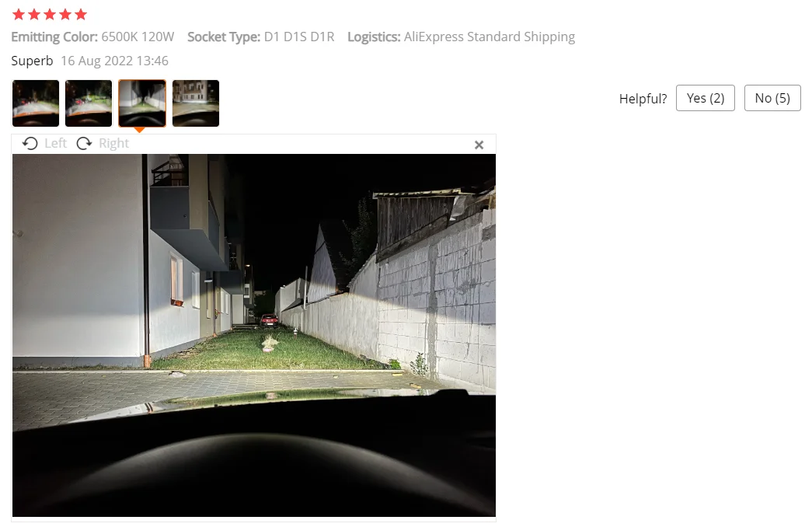Click the third red rating star
This screenshot has height=527, width=812.
pyautogui.click(x=50, y=15)
